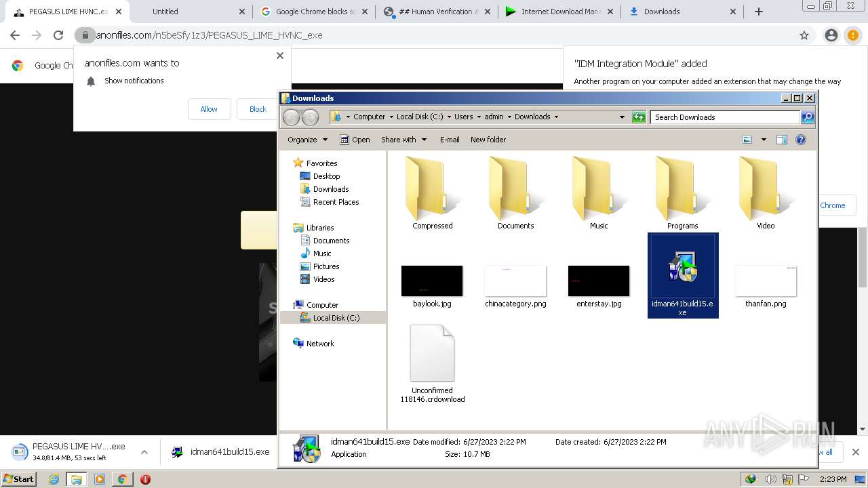Image resolution: width=868 pixels, height=488 pixels.
Task: Open Explorer help icon
Action: pos(801,140)
